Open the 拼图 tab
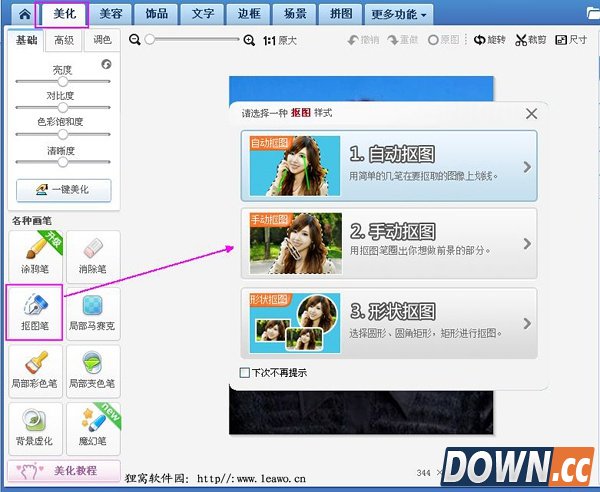 coord(341,14)
